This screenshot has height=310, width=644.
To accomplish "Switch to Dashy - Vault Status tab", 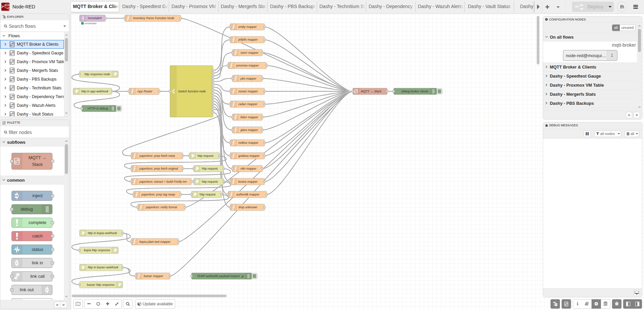I will (x=489, y=7).
